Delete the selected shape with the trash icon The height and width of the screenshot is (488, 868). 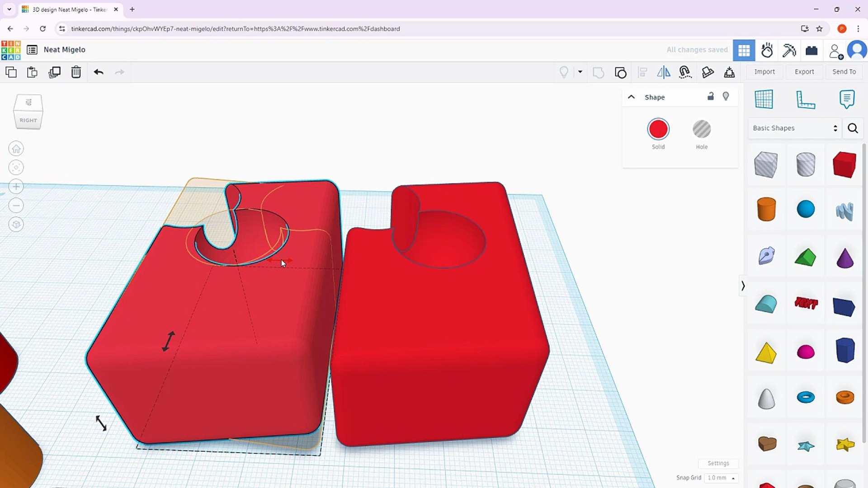[x=76, y=72]
